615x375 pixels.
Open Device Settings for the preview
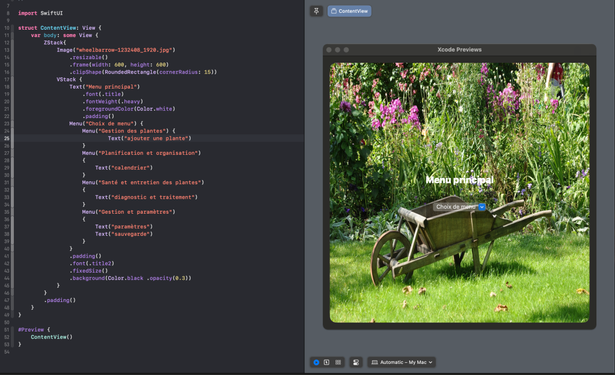[x=356, y=362]
